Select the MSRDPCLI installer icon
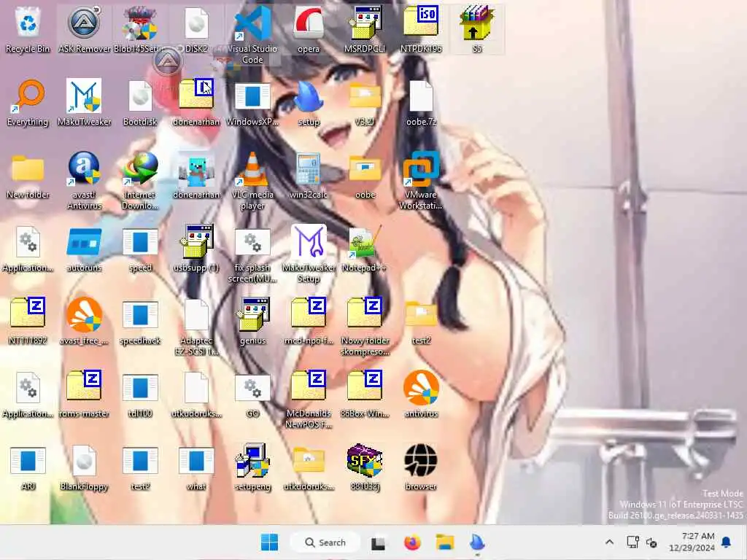The image size is (747, 560). coord(365,29)
